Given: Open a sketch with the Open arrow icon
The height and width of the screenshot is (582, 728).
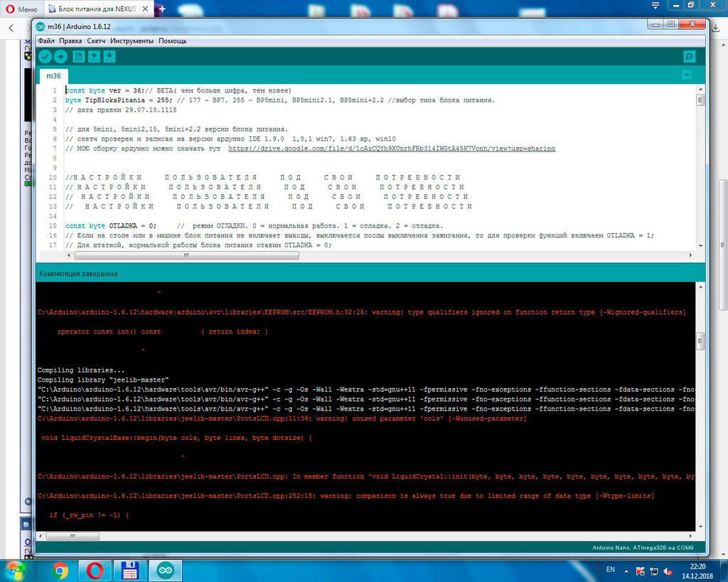Looking at the screenshot, I should tap(94, 57).
